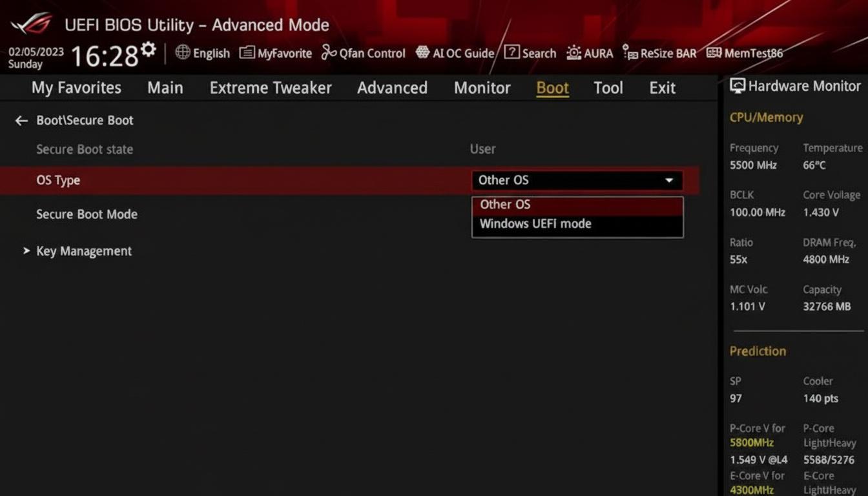Open the AI OC Guide

tap(455, 53)
